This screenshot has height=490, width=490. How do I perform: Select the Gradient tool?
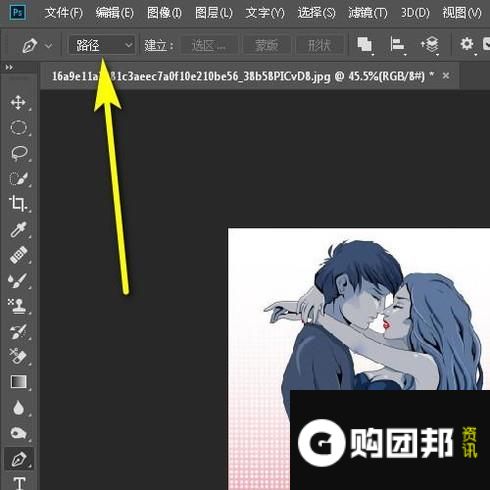pos(18,382)
